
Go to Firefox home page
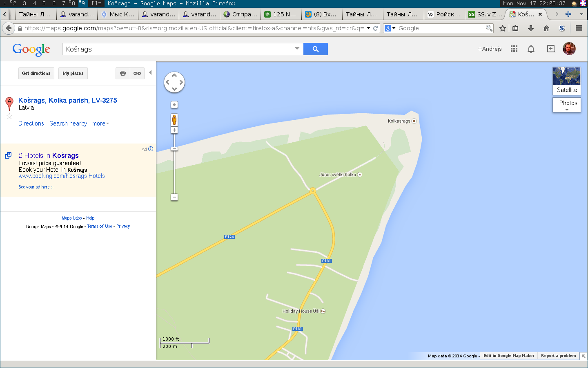pyautogui.click(x=546, y=28)
